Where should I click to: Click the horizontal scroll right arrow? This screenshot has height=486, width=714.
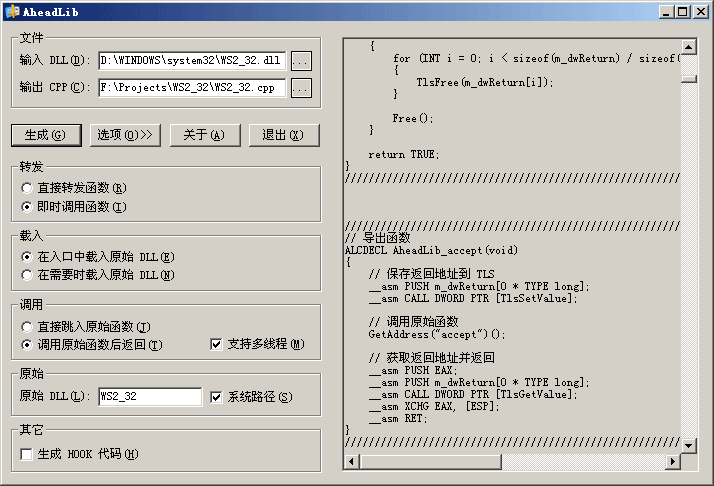673,462
